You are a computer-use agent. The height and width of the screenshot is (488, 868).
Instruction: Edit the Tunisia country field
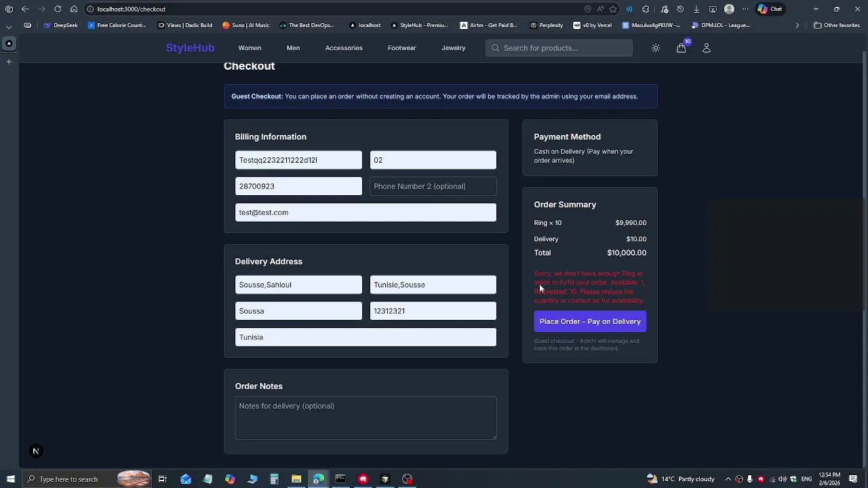click(x=366, y=337)
